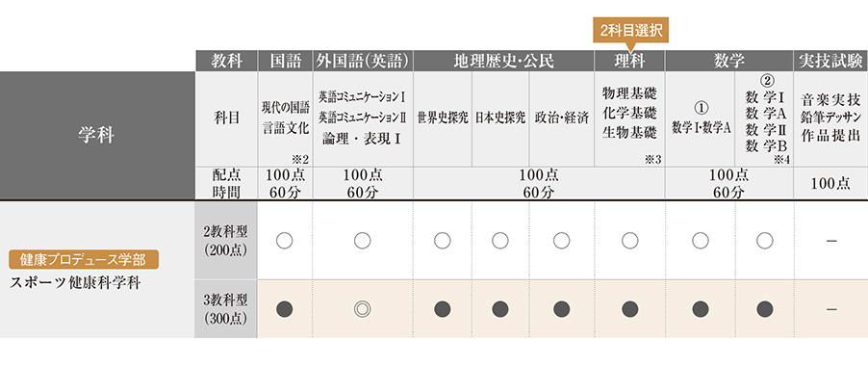Click the 3教科型 (300点) row label
The image size is (868, 366).
[226, 309]
